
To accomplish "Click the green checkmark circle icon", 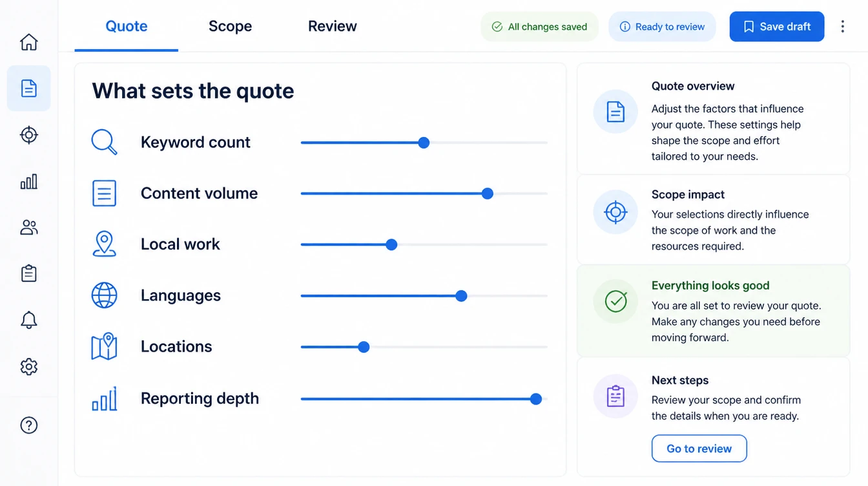I will pos(615,301).
